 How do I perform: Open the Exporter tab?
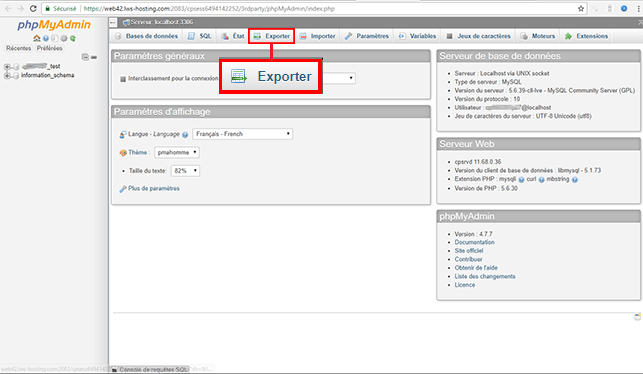click(x=271, y=36)
